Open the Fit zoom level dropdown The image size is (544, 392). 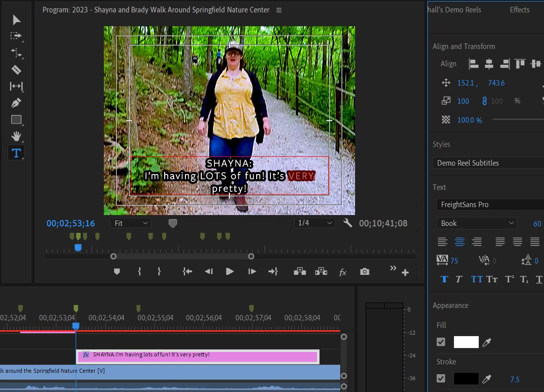(131, 223)
